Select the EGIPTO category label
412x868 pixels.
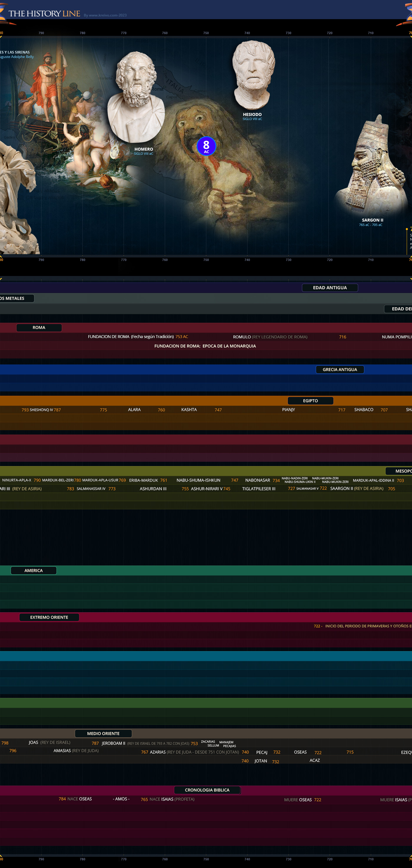click(x=310, y=401)
